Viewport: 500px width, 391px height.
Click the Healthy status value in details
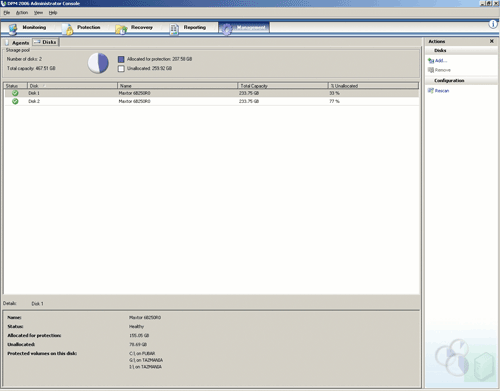(x=136, y=326)
